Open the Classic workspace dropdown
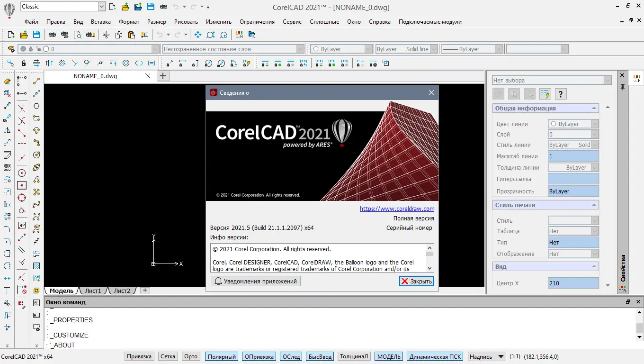Image resolution: width=644 pixels, height=364 pixels. coord(102,7)
